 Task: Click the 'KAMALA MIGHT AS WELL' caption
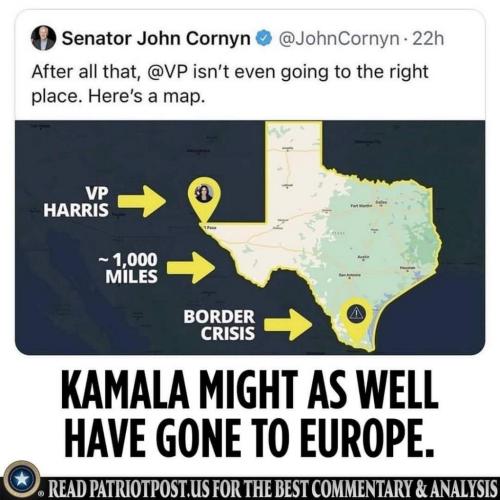tap(250, 389)
